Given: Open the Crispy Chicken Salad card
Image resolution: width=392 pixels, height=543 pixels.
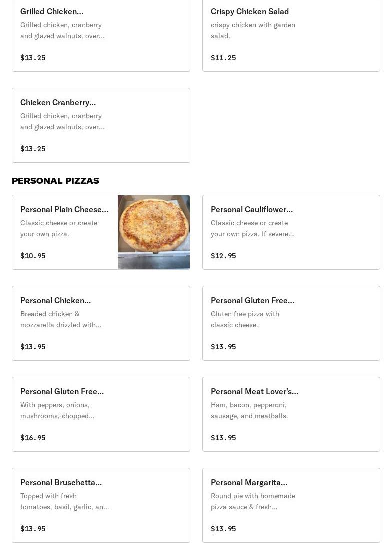Looking at the screenshot, I should point(291,35).
